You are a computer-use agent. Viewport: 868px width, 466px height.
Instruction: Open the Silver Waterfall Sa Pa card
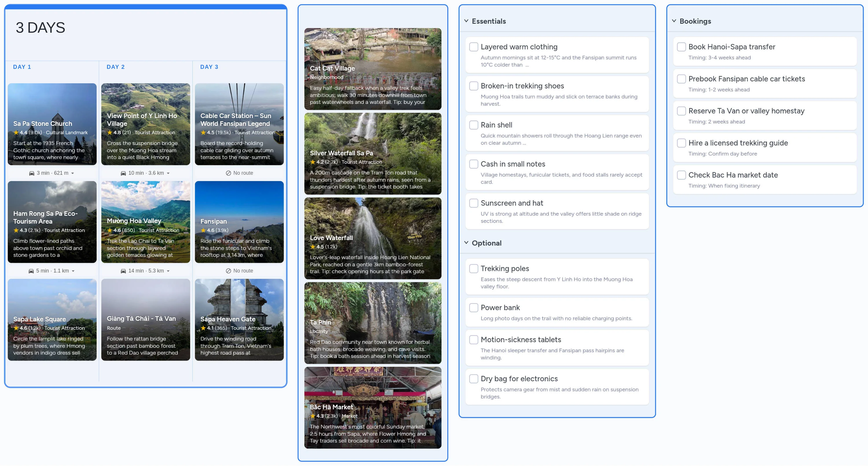[373, 154]
